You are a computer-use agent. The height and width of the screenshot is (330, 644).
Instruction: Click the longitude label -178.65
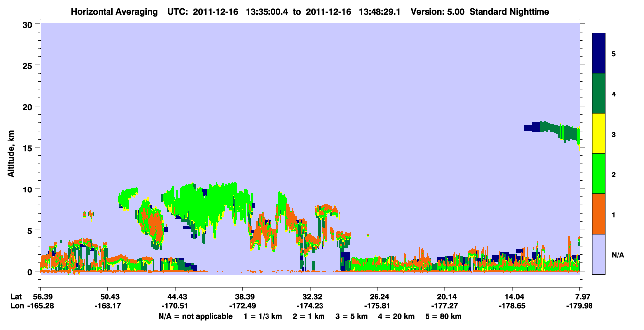[512, 306]
